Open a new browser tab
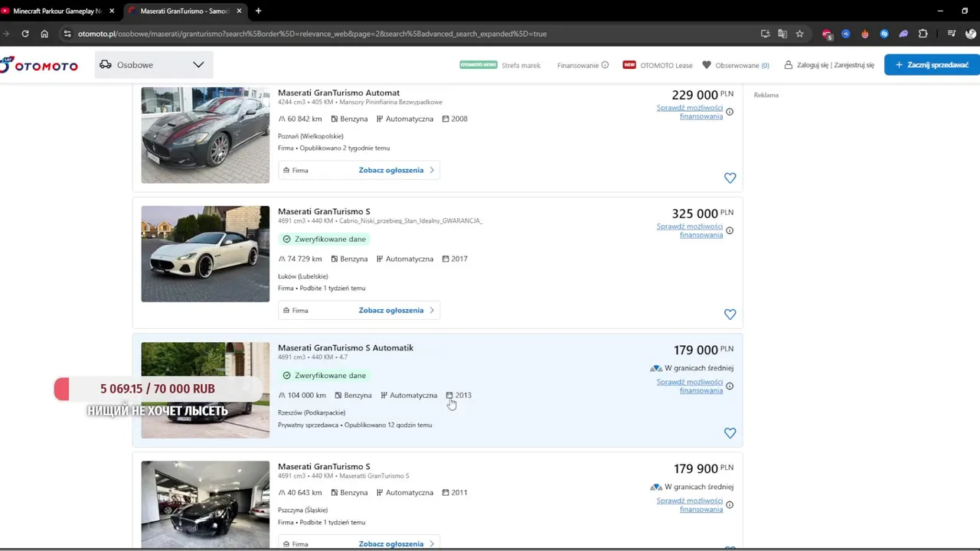This screenshot has width=980, height=551. [258, 11]
